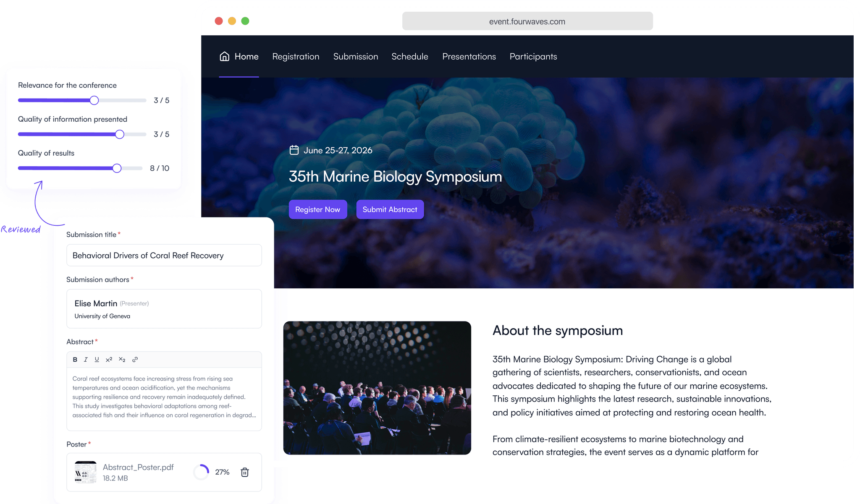Click the Register Now button
The height and width of the screenshot is (504, 860).
[x=317, y=209]
